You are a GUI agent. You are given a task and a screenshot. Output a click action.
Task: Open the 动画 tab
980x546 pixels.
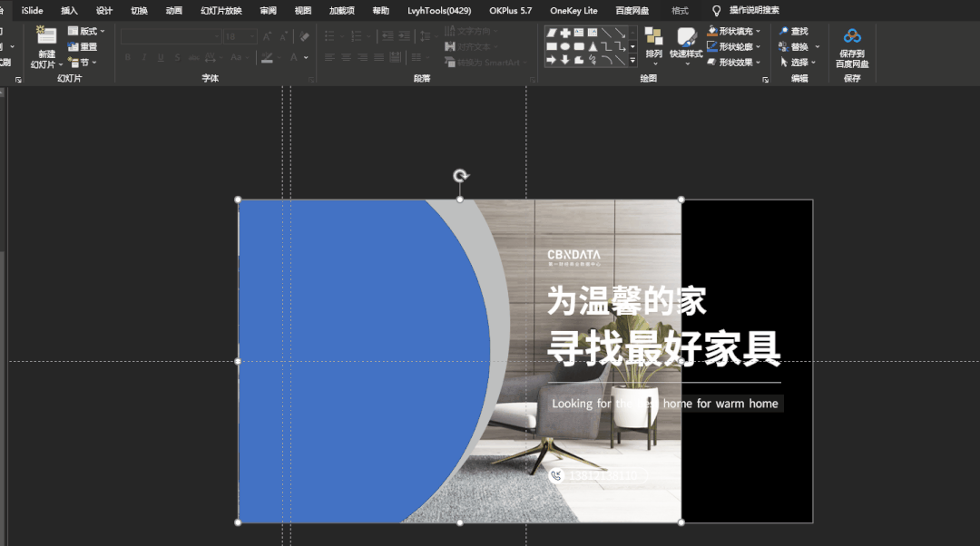[173, 11]
